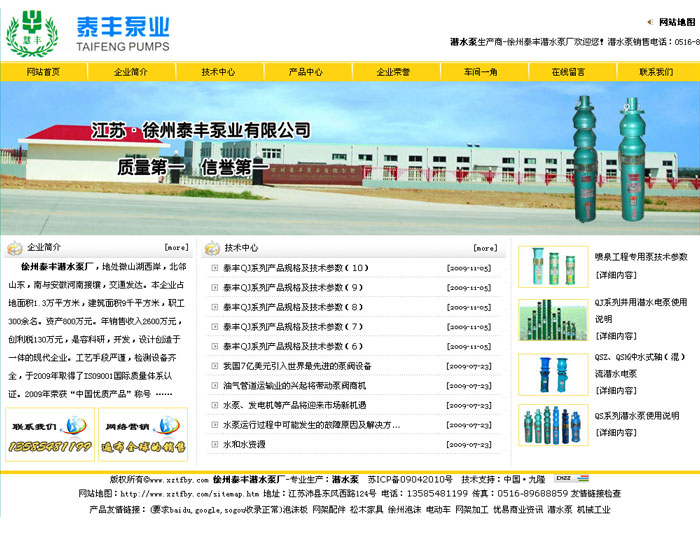Open the 水和水资源 article
The width and height of the screenshot is (700, 560).
click(x=244, y=445)
